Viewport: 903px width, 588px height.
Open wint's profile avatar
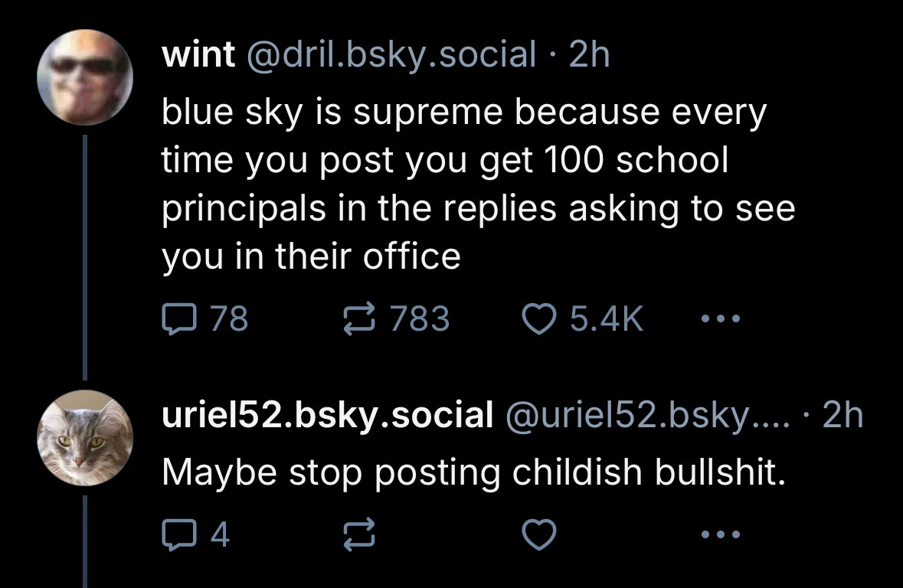click(x=85, y=77)
